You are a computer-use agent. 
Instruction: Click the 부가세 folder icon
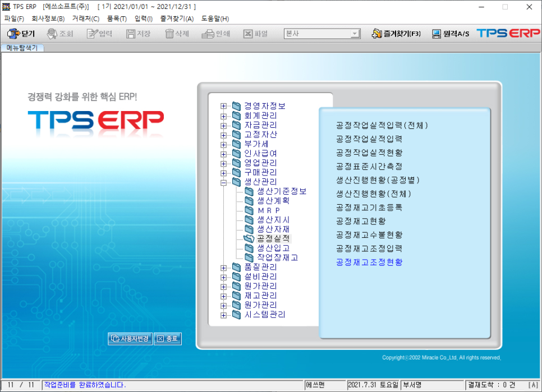[x=236, y=144]
